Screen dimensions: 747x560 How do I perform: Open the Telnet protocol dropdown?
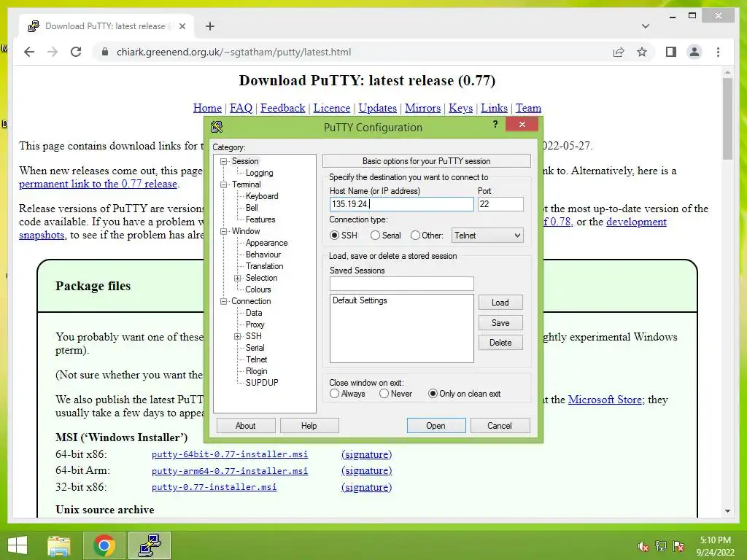[487, 236]
